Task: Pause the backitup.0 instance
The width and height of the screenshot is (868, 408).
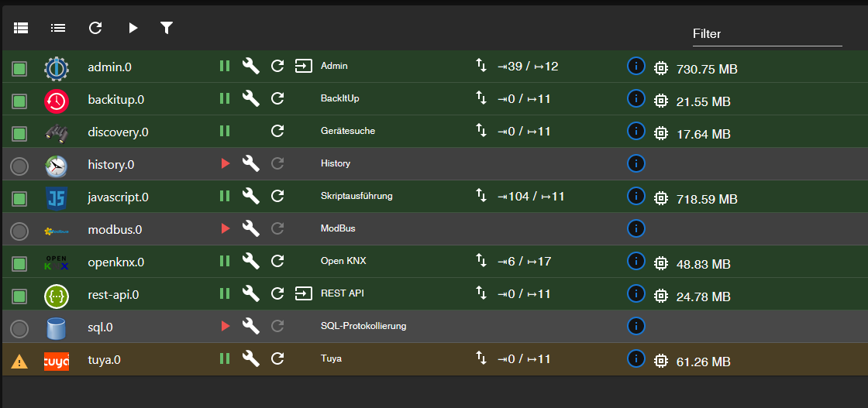Action: point(225,98)
